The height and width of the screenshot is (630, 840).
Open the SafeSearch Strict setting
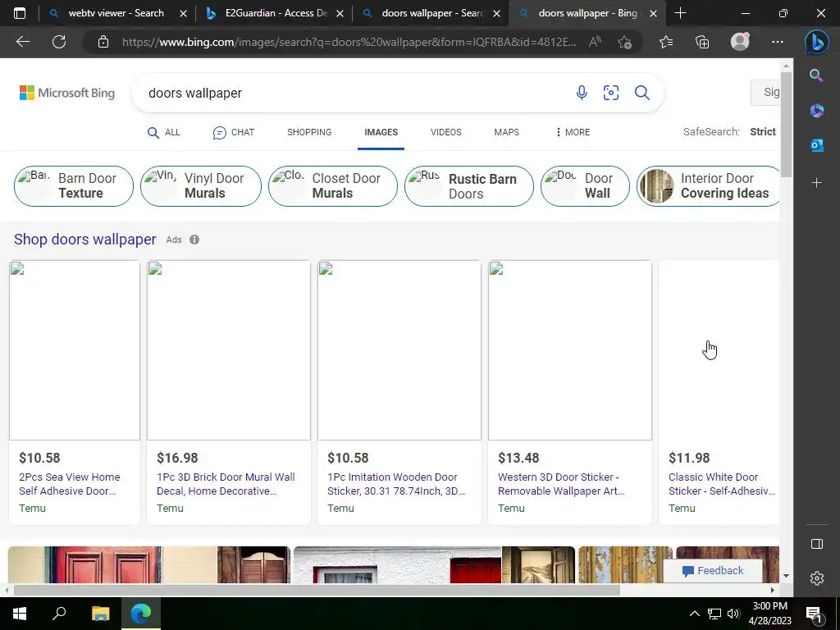click(x=762, y=132)
